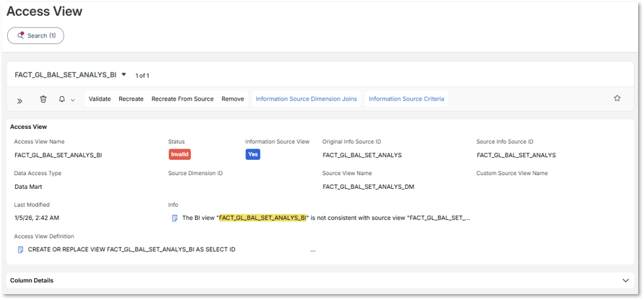Open Information Source Criteria link
Viewport: 644px width, 300px height.
point(406,99)
